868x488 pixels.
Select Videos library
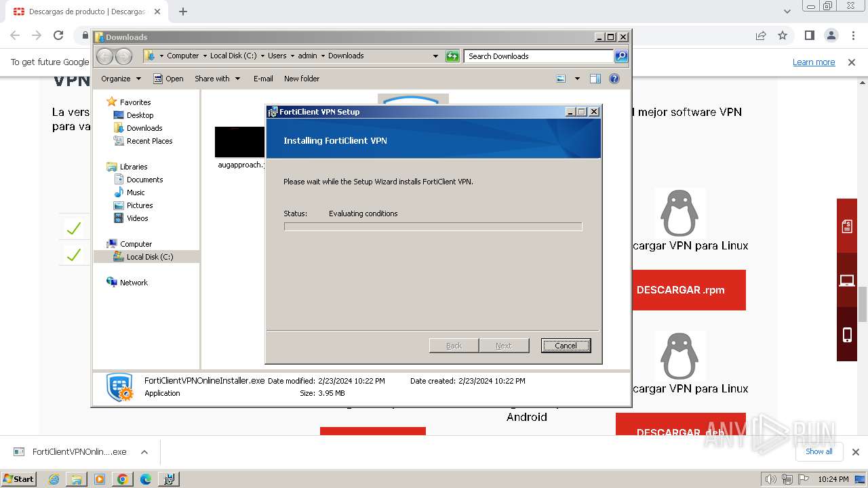pyautogui.click(x=137, y=218)
